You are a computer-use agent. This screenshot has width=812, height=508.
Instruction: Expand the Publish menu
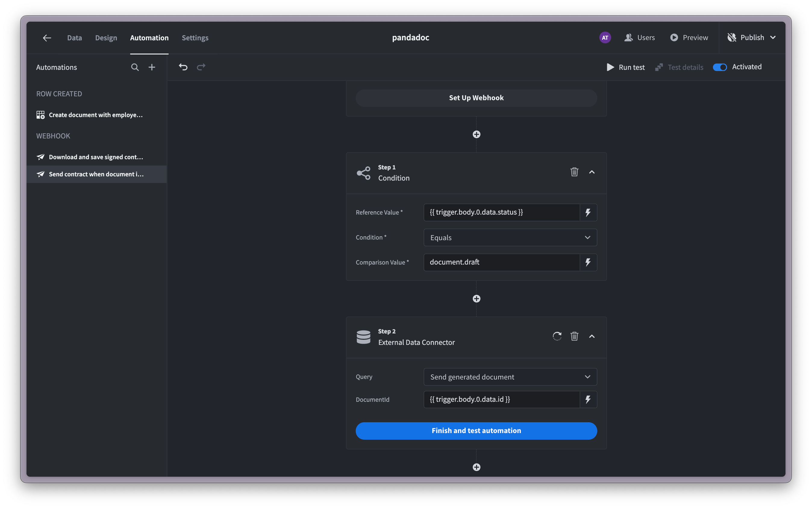coord(773,38)
